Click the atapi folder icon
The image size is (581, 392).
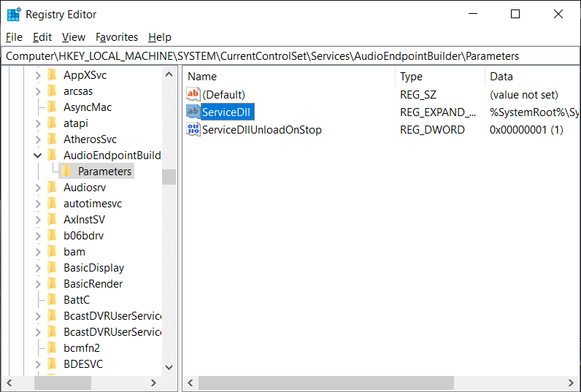[x=53, y=123]
